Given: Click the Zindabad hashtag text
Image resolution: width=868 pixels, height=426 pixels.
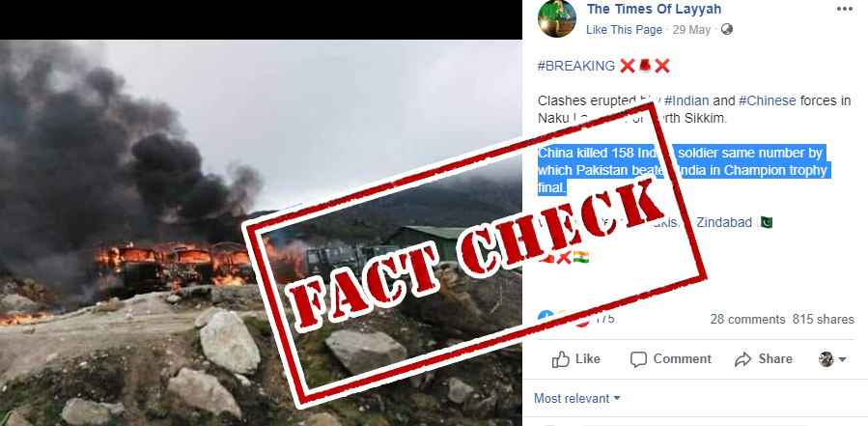Looking at the screenshot, I should (724, 223).
